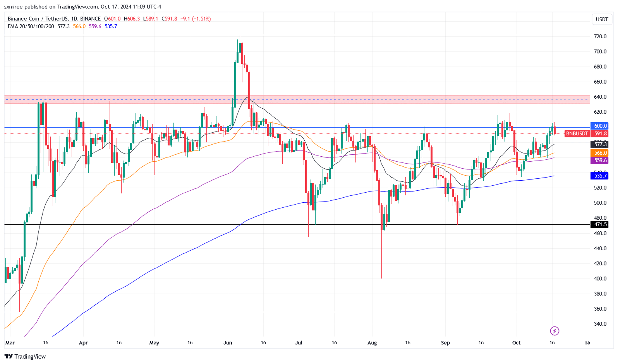The width and height of the screenshot is (618, 364).
Task: Click the 400.0 price axis tick
Action: click(x=600, y=279)
